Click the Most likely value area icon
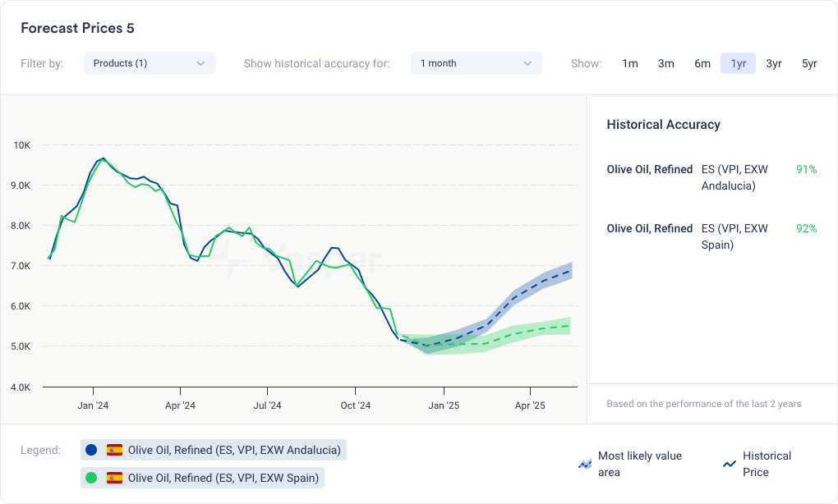 (x=585, y=464)
